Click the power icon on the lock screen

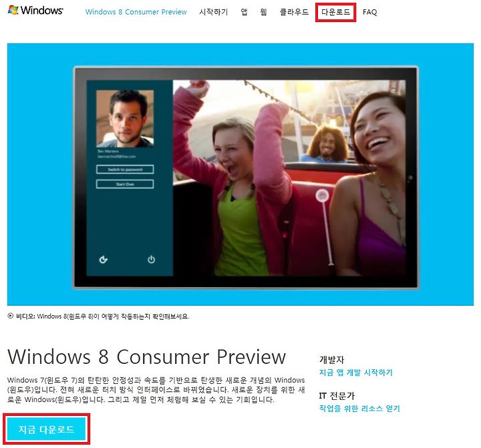[151, 260]
